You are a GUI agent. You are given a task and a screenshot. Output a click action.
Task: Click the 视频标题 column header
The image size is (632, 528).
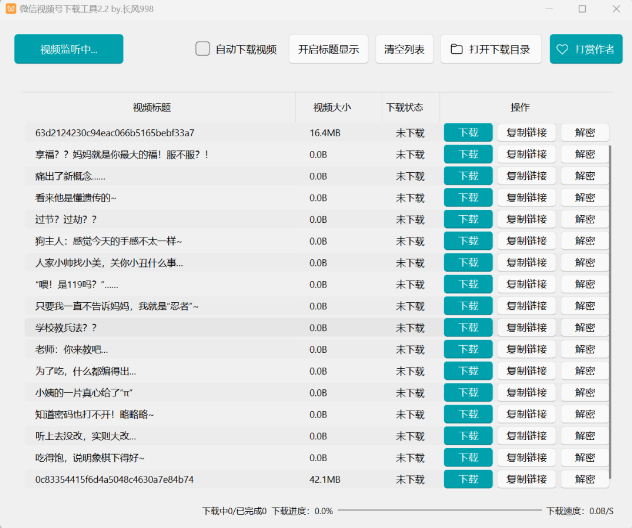pos(151,107)
